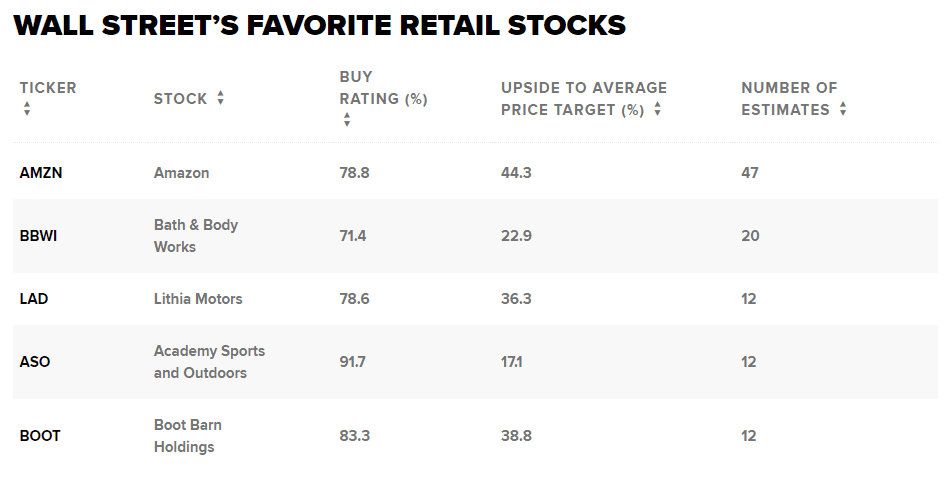Click sort arrows next to Stock header
The image size is (949, 477).
pyautogui.click(x=220, y=98)
